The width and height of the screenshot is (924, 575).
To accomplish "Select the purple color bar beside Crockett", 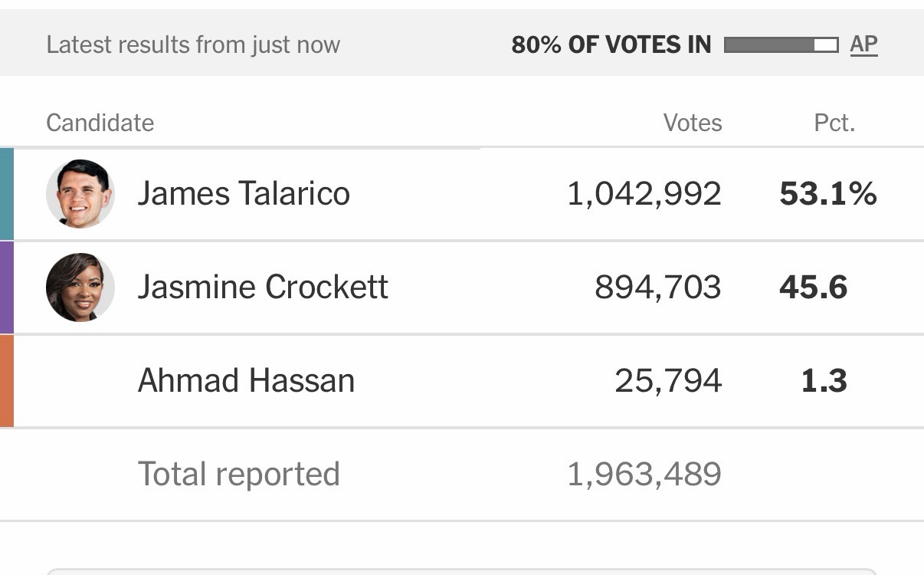I will 7,287.
